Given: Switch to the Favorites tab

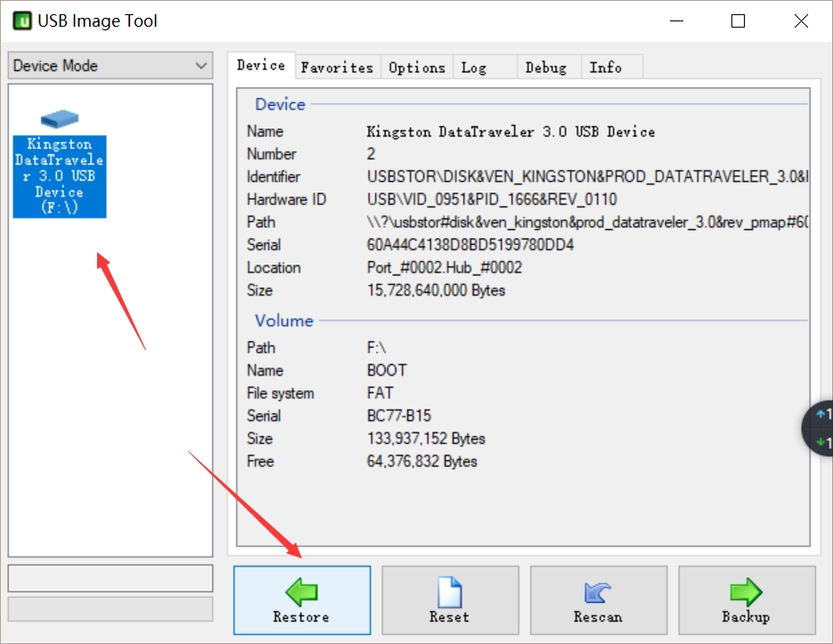Looking at the screenshot, I should [x=338, y=68].
